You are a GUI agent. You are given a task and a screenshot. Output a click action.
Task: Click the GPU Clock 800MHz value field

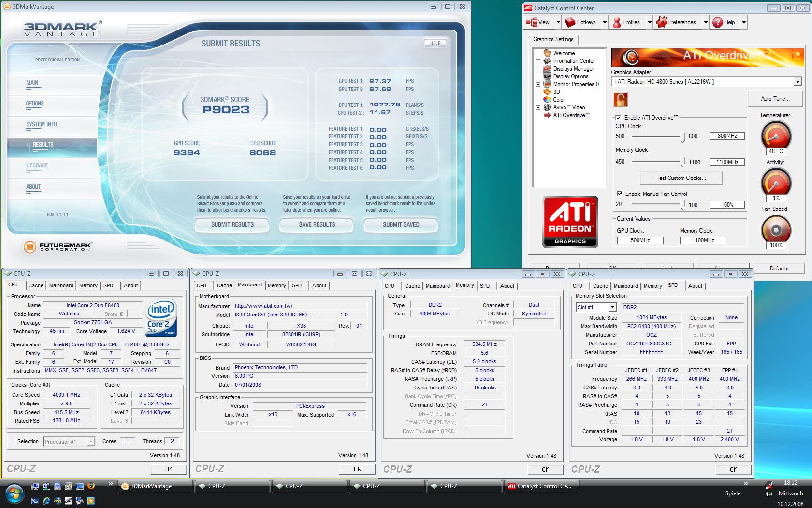point(727,136)
